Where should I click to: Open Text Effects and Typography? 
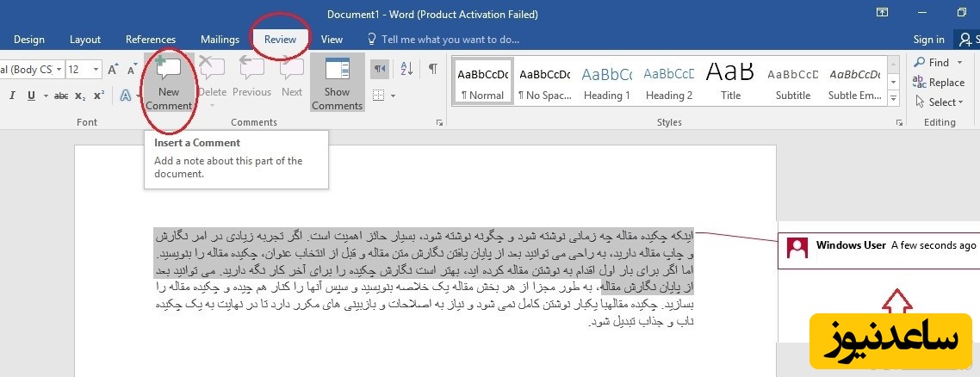coord(126,96)
